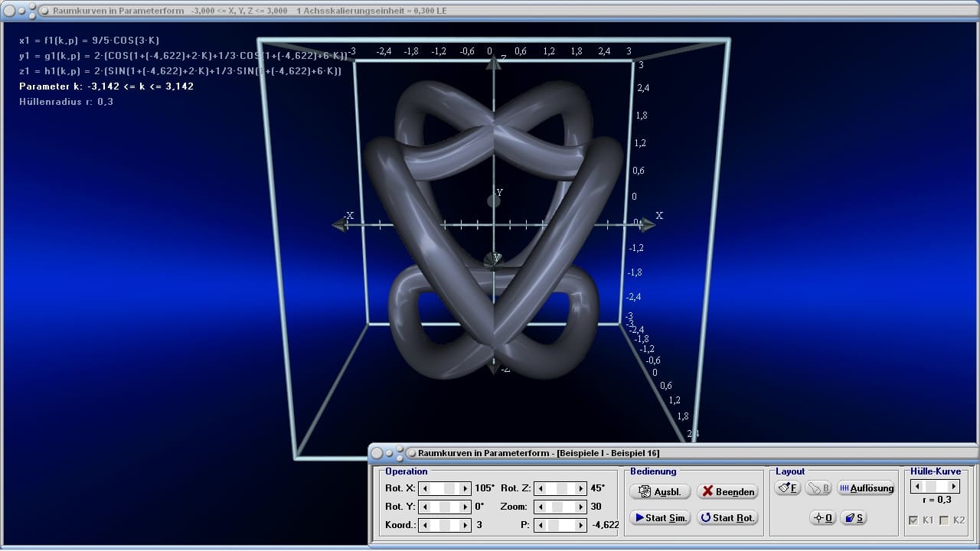
Task: Decrease Koord. with the left arrow
Action: tap(425, 525)
